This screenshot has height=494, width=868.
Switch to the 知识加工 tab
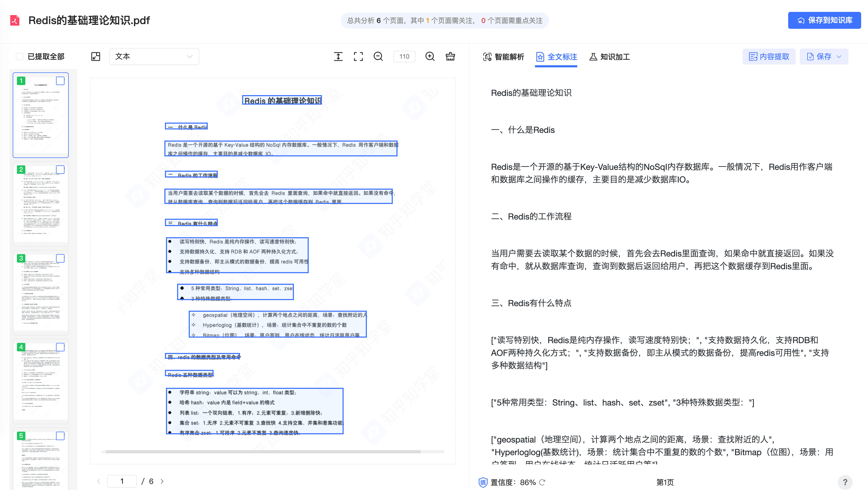pyautogui.click(x=609, y=57)
